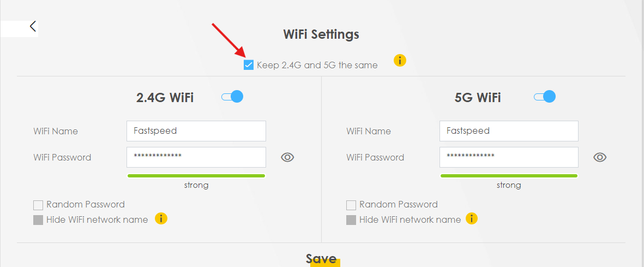Click the 5G password strength bar

[x=509, y=176]
